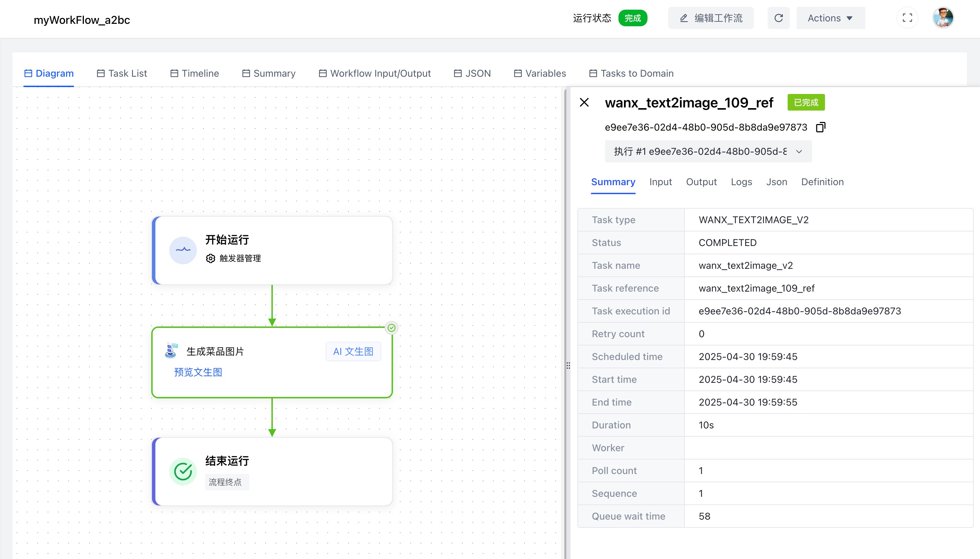Open the JSON tab
This screenshot has width=980, height=559.
pos(472,73)
